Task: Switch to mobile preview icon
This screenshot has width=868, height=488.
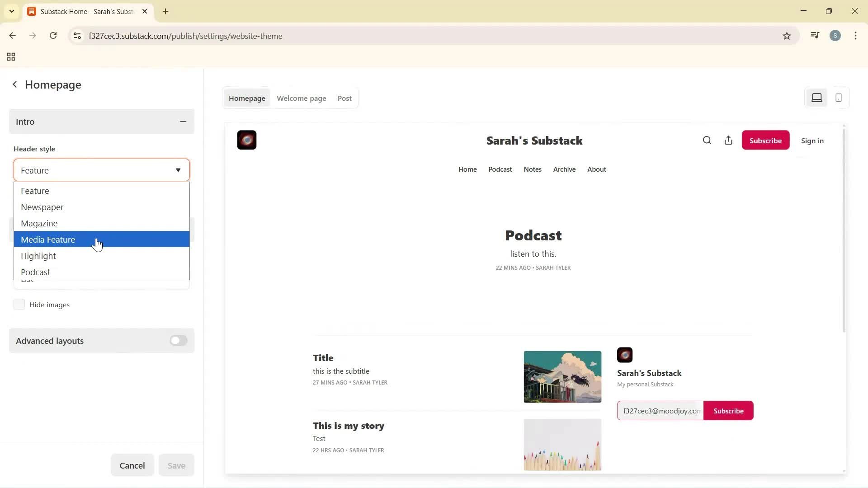Action: pyautogui.click(x=839, y=98)
